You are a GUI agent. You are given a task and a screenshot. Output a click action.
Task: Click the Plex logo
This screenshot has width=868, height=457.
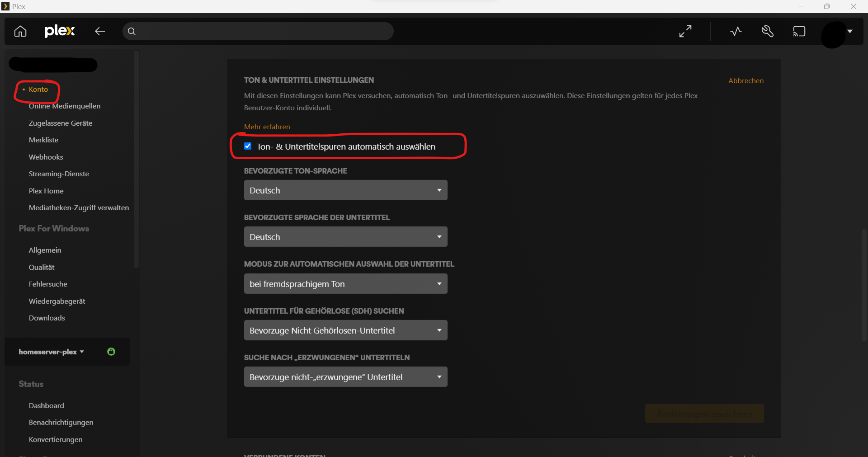pyautogui.click(x=60, y=31)
